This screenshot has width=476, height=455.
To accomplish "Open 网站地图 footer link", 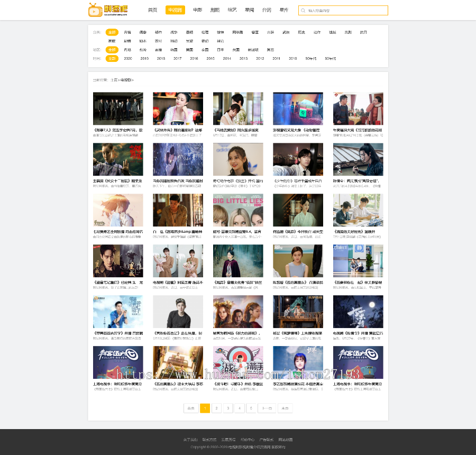I will click(x=286, y=440).
